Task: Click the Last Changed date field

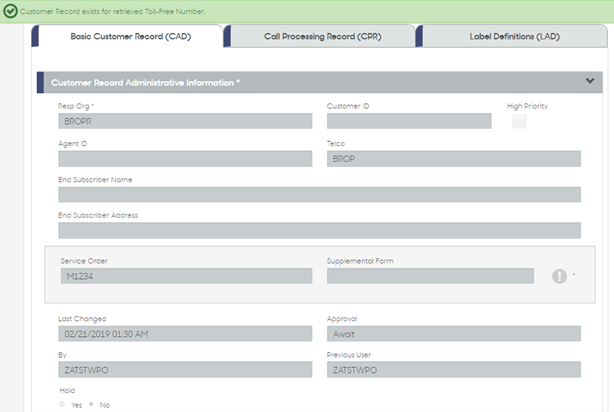Action: point(185,334)
